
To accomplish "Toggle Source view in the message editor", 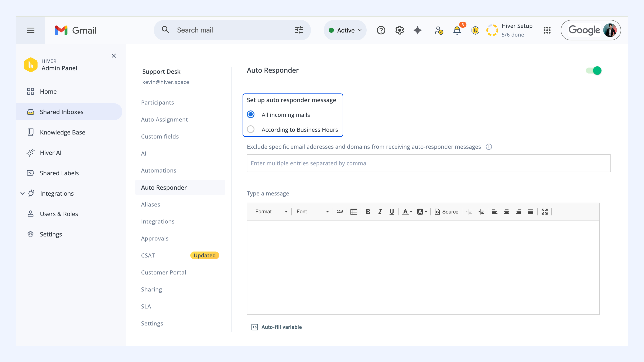I will [446, 212].
